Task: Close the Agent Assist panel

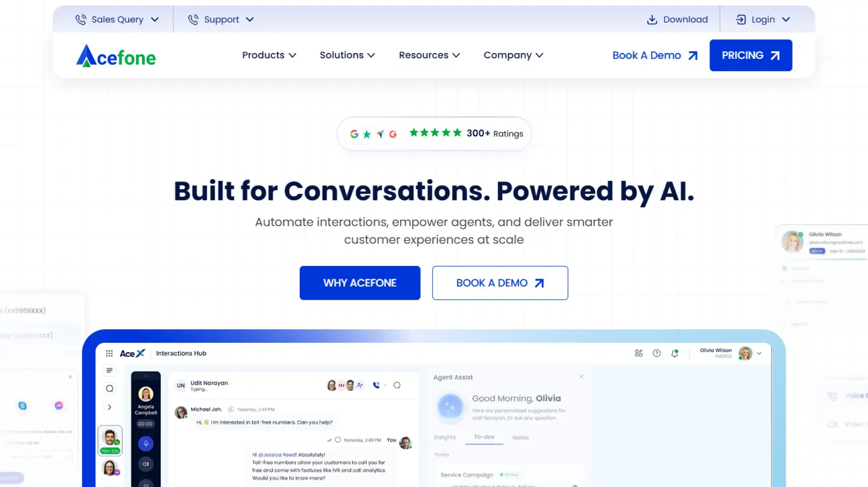Action: point(582,376)
